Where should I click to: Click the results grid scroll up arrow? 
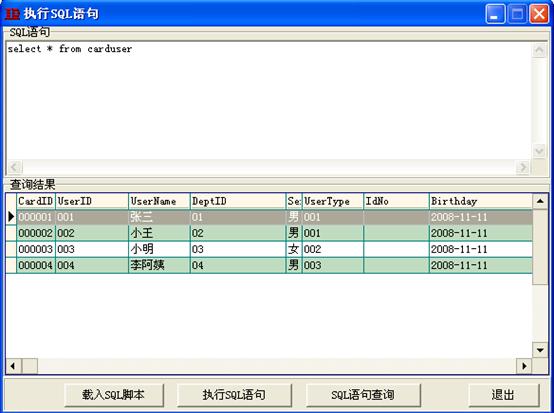[x=540, y=201]
